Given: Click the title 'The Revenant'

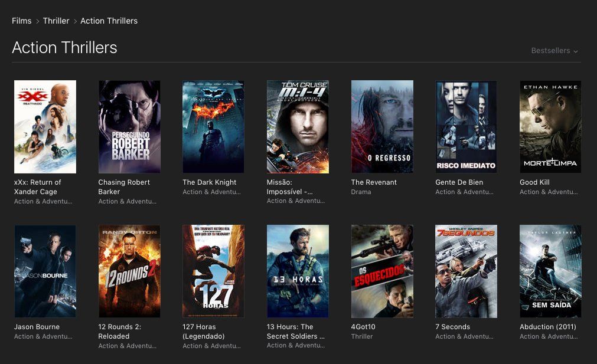Looking at the screenshot, I should click(x=374, y=182).
